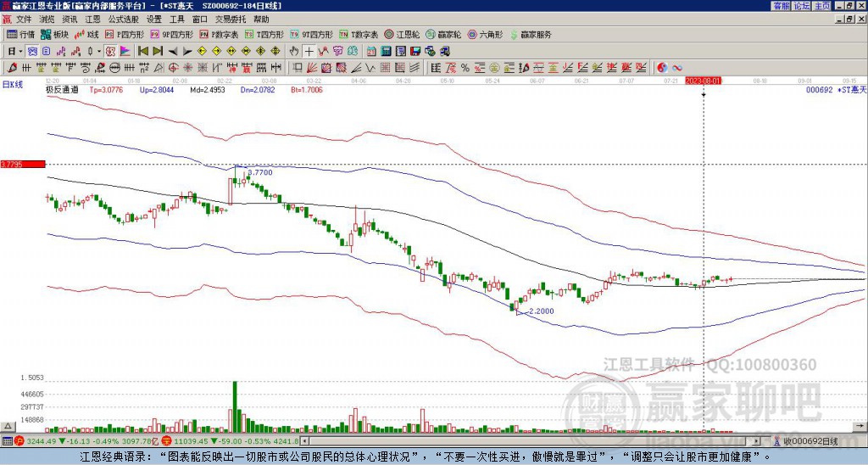This screenshot has width=868, height=465.
Task: Open the 六角形 tool
Action: (486, 34)
